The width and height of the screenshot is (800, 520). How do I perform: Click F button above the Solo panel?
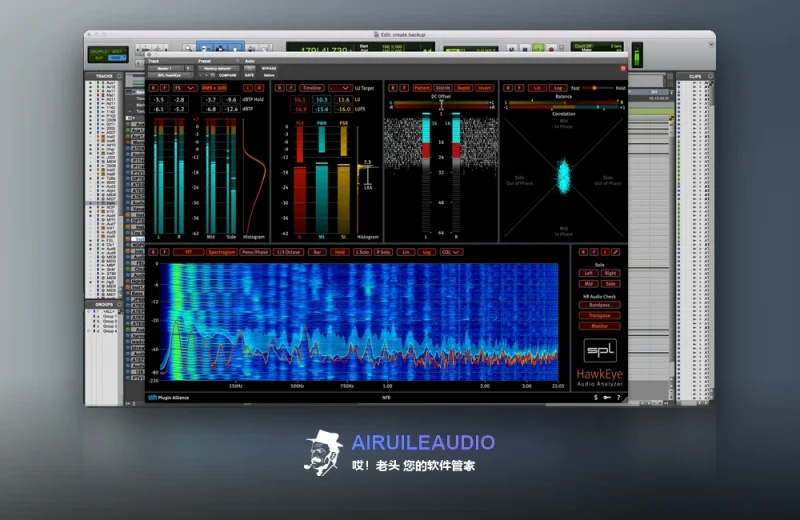tap(594, 252)
